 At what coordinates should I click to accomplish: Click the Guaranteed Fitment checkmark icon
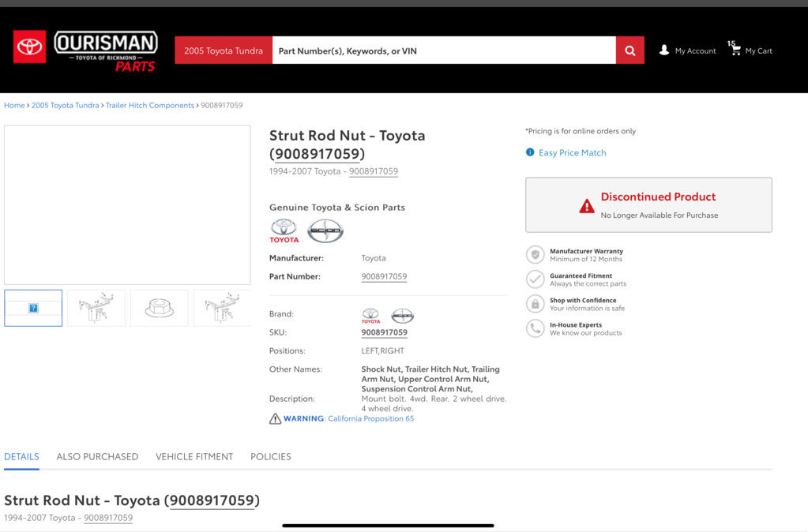536,279
